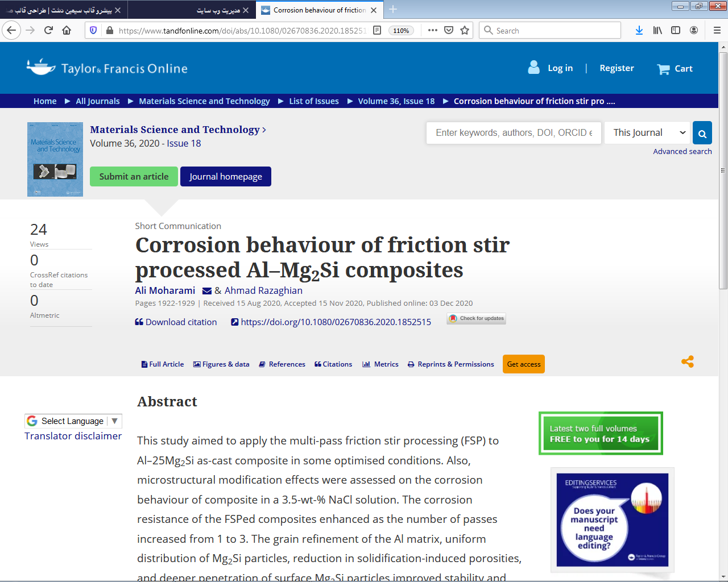Screen dimensions: 728x582
Task: Focus the browser Search box
Action: pos(550,31)
